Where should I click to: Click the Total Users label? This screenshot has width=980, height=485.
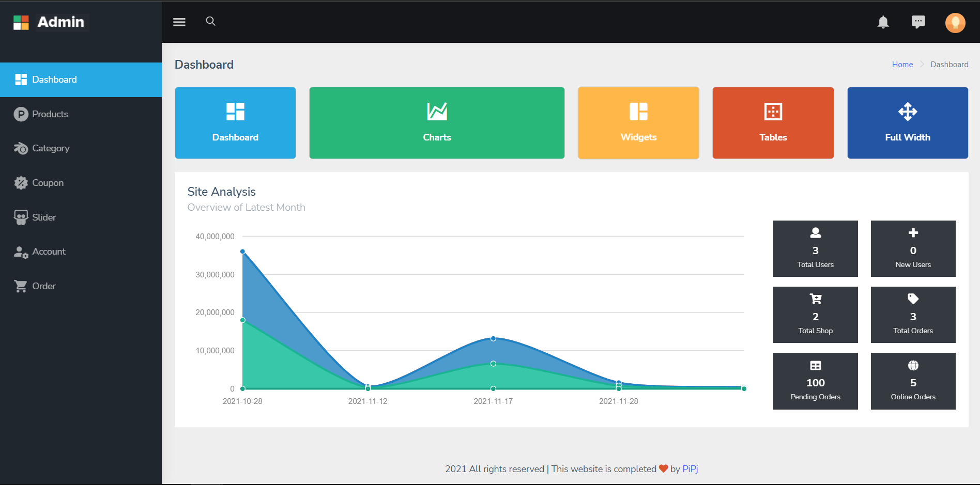point(816,264)
